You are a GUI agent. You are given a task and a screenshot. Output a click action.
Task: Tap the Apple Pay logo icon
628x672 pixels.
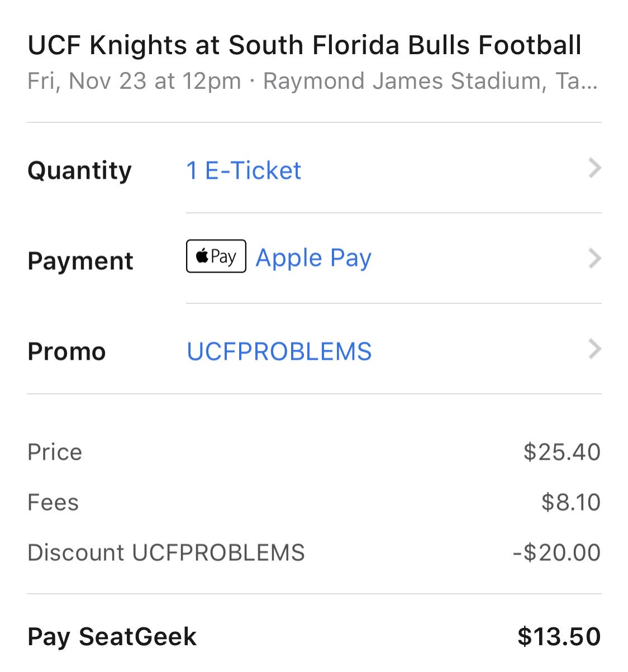(216, 256)
